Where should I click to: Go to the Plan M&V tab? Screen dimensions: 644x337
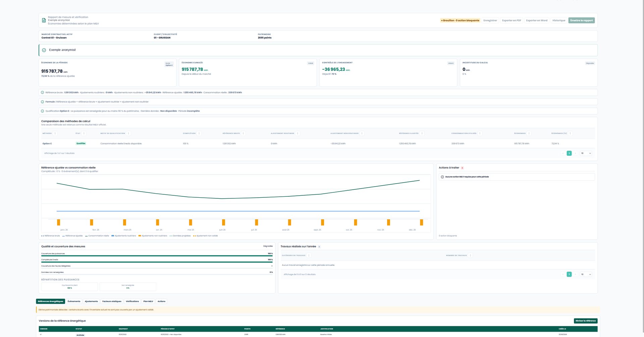pyautogui.click(x=148, y=301)
